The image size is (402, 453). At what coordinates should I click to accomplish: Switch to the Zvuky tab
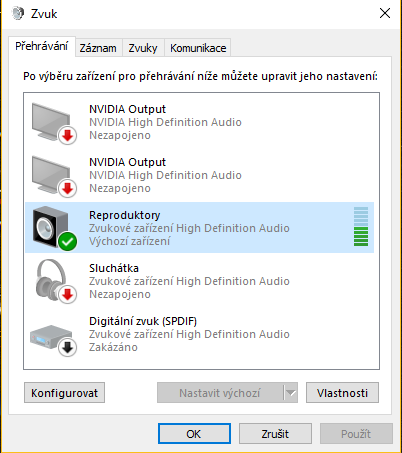[x=143, y=48]
